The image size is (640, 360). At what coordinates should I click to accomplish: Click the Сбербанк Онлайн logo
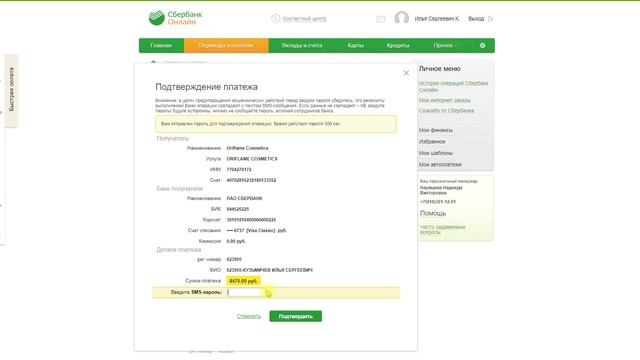click(176, 18)
